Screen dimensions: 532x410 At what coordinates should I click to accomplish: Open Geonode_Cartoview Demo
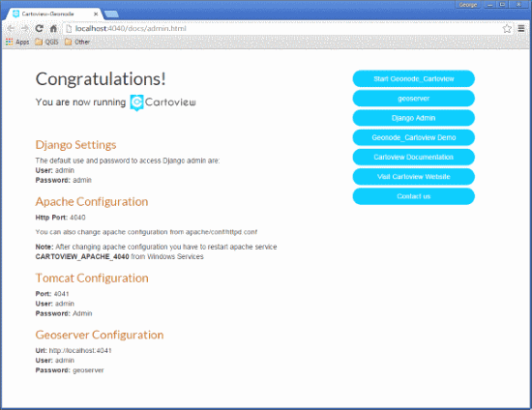pos(414,137)
